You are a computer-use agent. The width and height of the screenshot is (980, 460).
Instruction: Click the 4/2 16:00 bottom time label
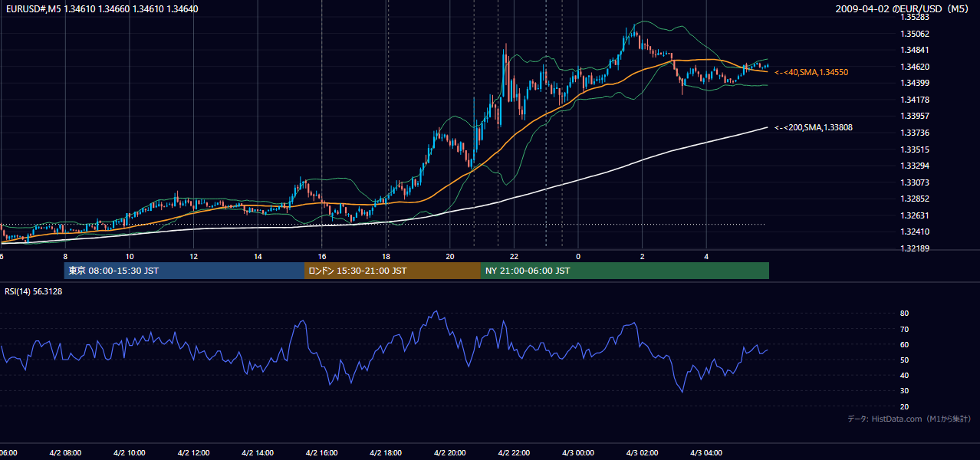322,453
